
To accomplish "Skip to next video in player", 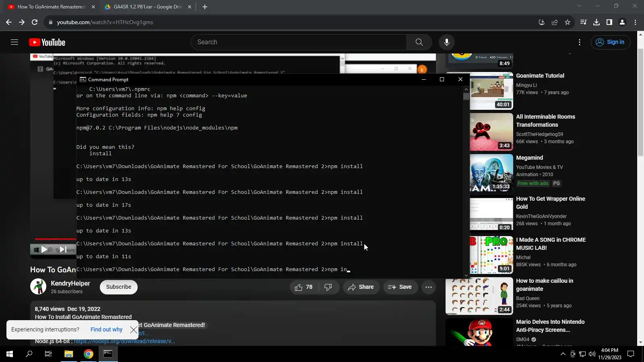I will [63, 249].
